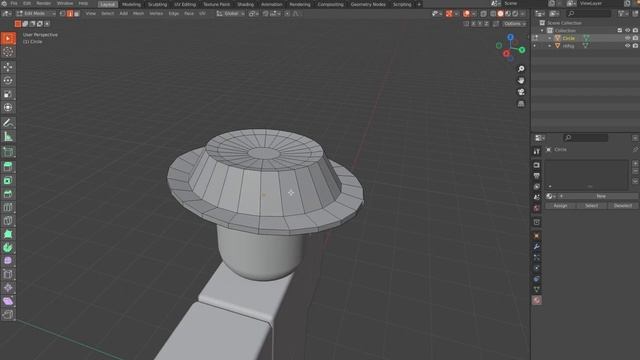The width and height of the screenshot is (640, 360).
Task: Click the pan hand icon in viewport
Action: coord(521,80)
